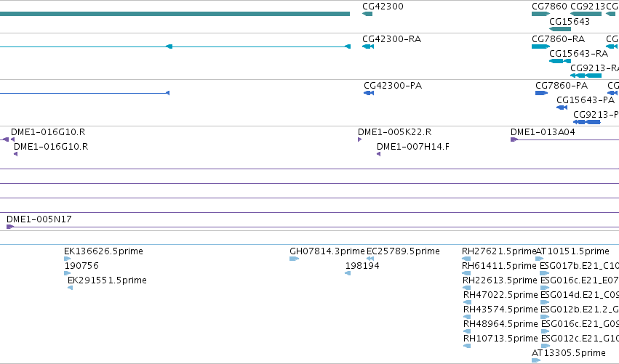Click the DME1-005N17 label
The width and height of the screenshot is (619, 364).
coord(39,219)
